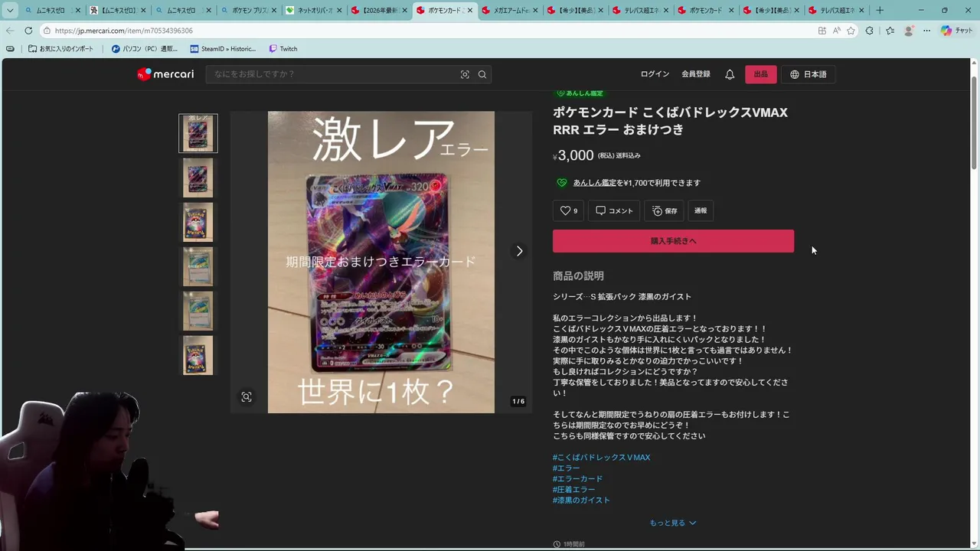Open the favorites list icon

click(890, 31)
